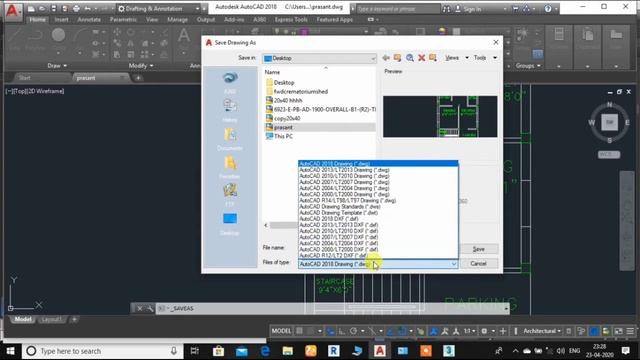
Task: Toggle Ortho mode on status bar
Action: coord(342,331)
